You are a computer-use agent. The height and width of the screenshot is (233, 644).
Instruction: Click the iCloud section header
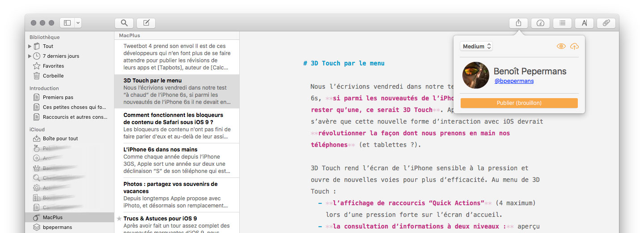coord(37,129)
